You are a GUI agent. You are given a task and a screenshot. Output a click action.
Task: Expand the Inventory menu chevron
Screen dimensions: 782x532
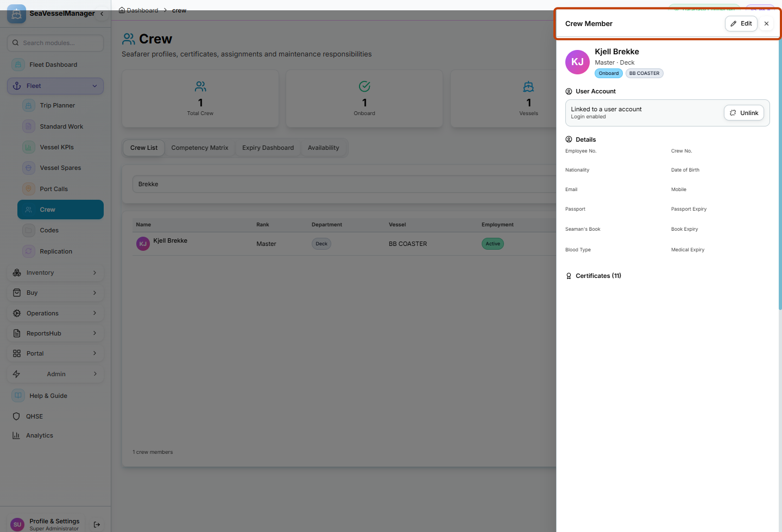pos(94,273)
